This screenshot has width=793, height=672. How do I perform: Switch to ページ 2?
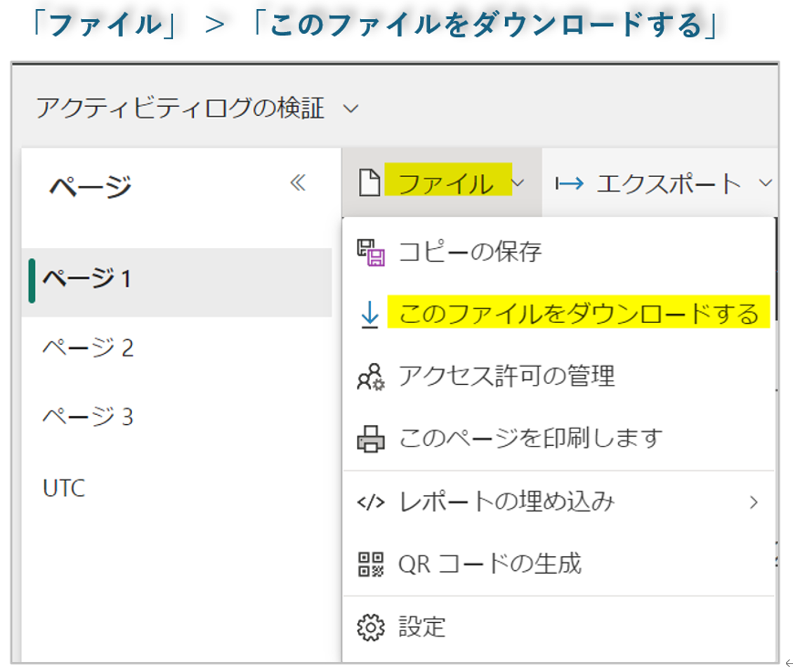(x=88, y=348)
